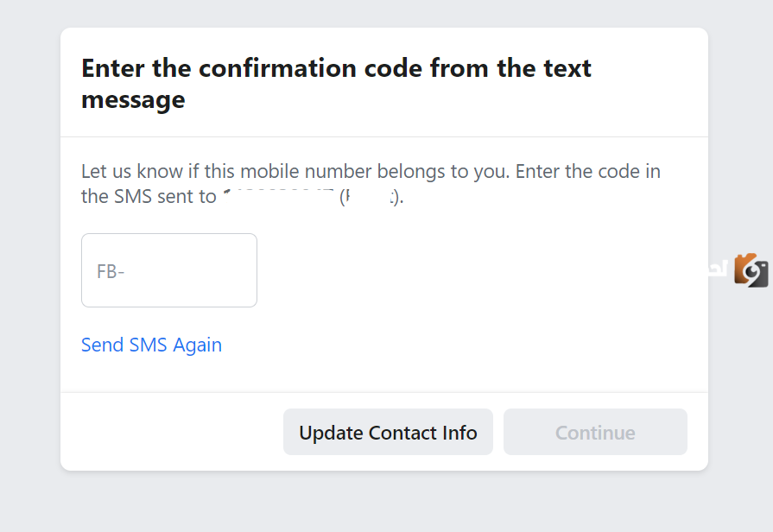Viewport: 773px width, 532px height.
Task: Click the "the SMS sent to" text
Action: 149,196
